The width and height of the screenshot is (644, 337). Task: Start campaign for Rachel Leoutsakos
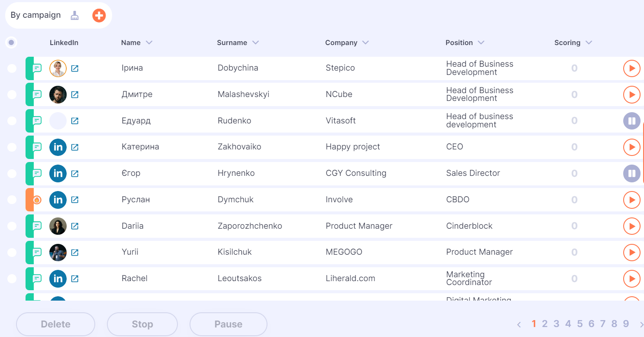632,279
